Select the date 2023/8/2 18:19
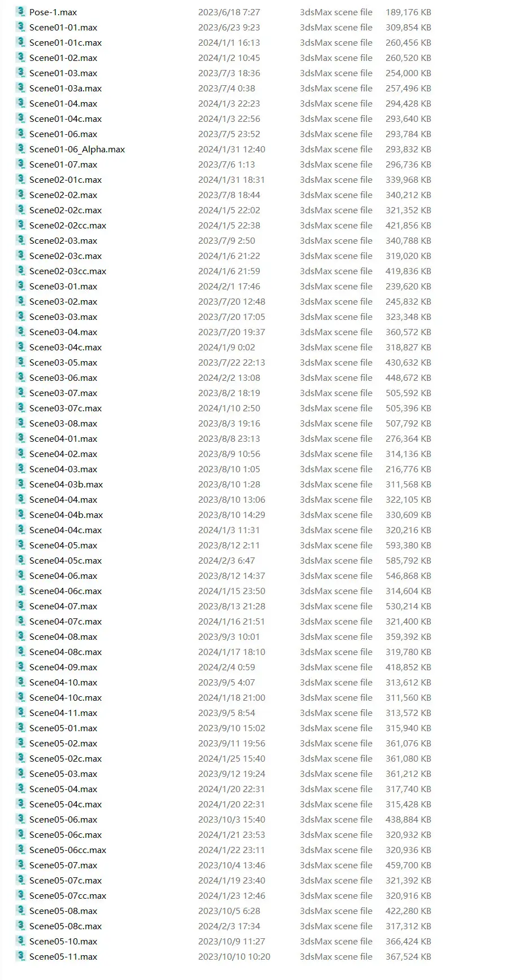Viewport: 516px width, 980px height. tap(229, 393)
